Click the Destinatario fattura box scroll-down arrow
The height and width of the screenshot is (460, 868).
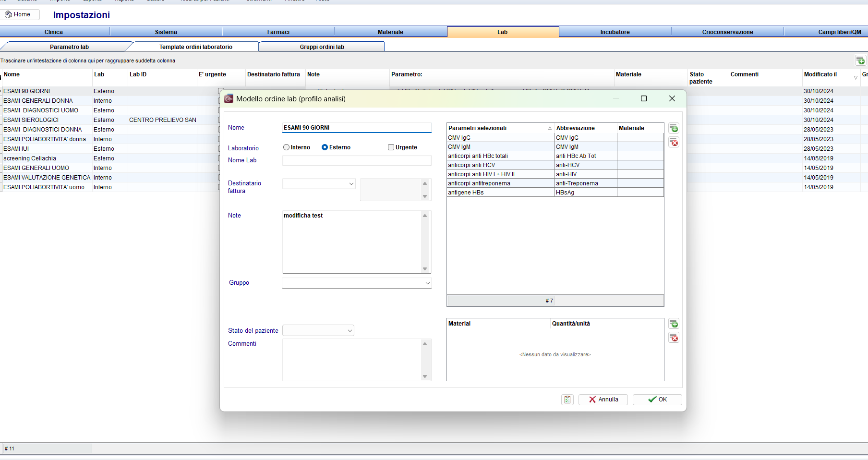425,196
